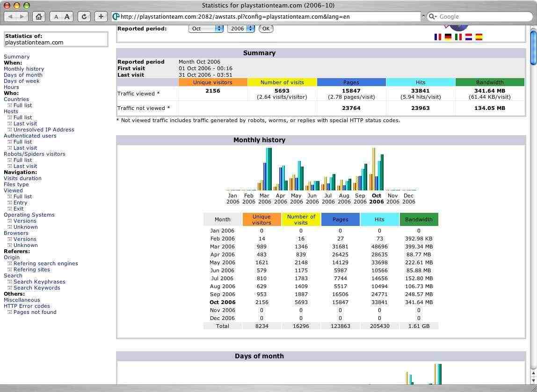
Task: Open the Refering search engines link
Action: click(x=45, y=263)
